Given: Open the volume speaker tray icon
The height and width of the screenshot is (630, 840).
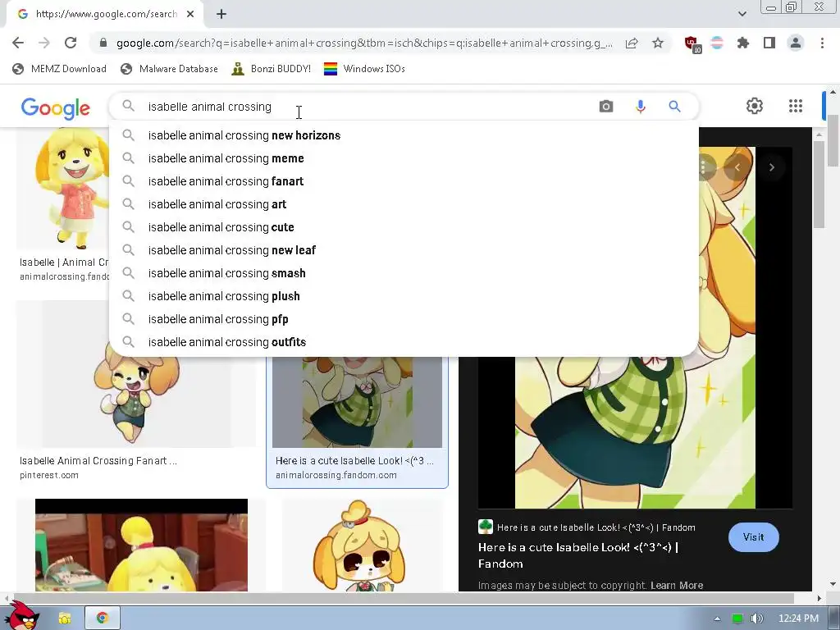Looking at the screenshot, I should (x=756, y=619).
